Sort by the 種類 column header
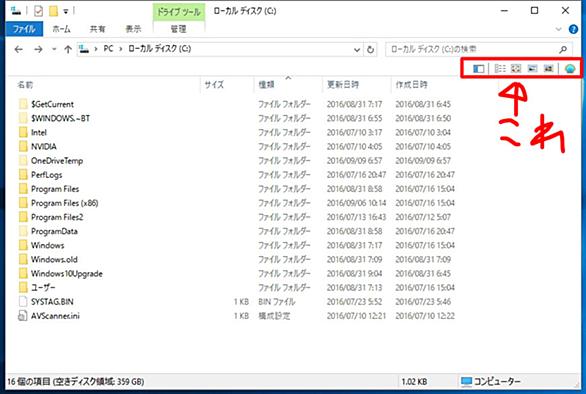Screen dimensions: 586x394 click(x=266, y=85)
